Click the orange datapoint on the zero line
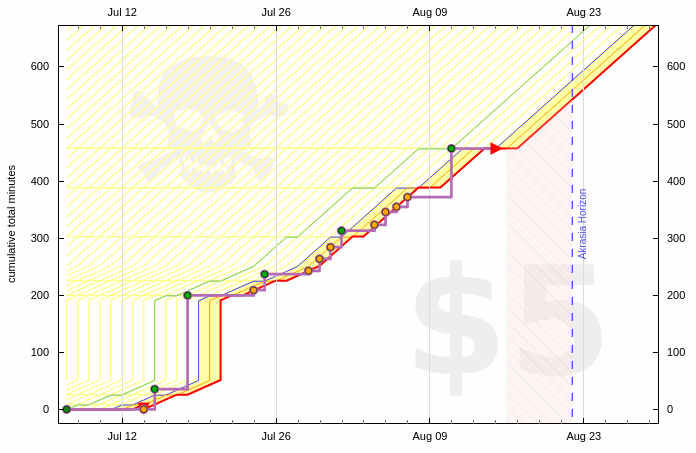This screenshot has width=696, height=453. (143, 409)
